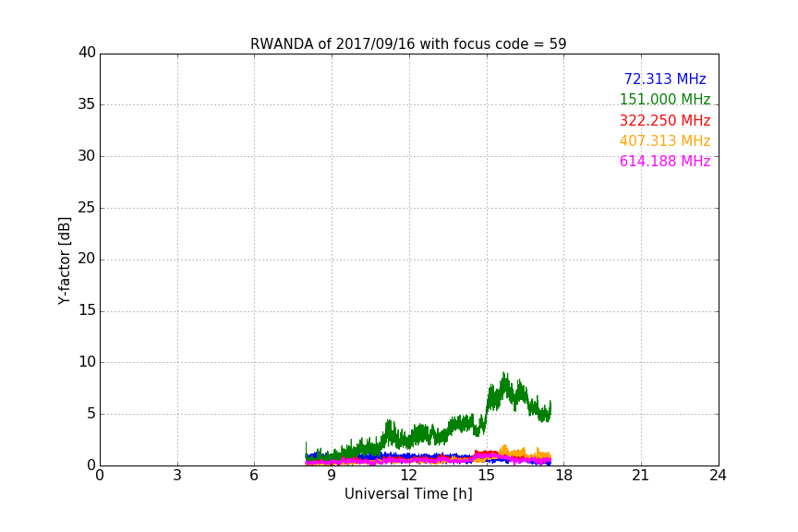Click y-axis tick label 30
798x532 pixels.
pos(87,156)
